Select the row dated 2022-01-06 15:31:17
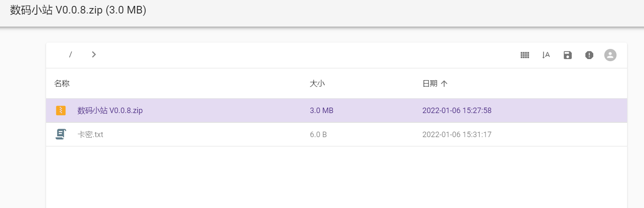The image size is (644, 208). (457, 135)
